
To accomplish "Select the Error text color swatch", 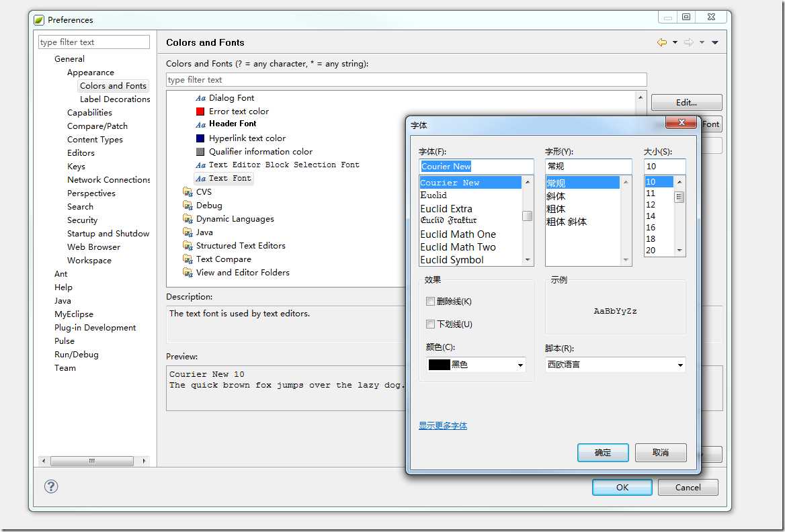I will 200,111.
